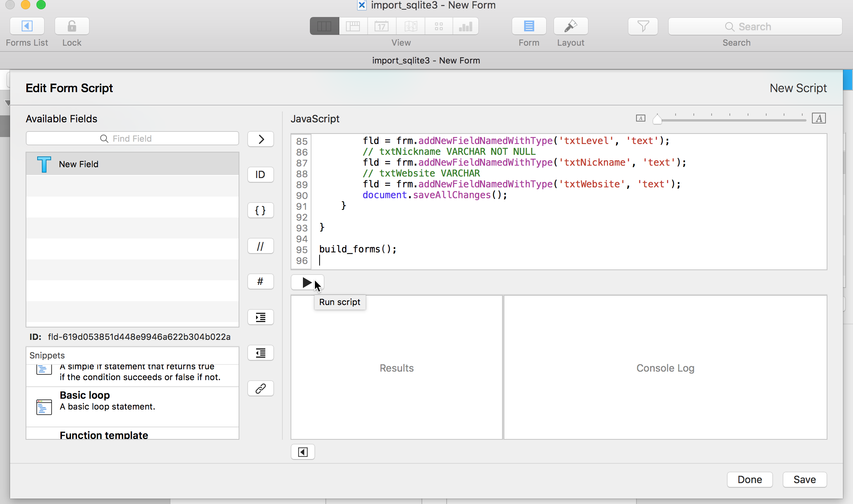This screenshot has height=504, width=853.
Task: Open the Layout toolbar item
Action: [x=570, y=26]
